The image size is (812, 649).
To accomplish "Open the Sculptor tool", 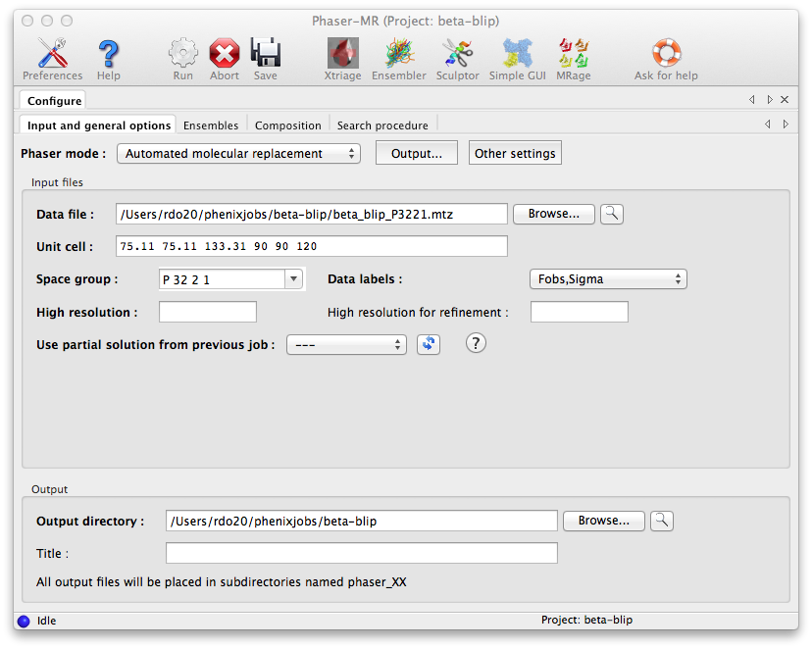I will click(x=457, y=58).
